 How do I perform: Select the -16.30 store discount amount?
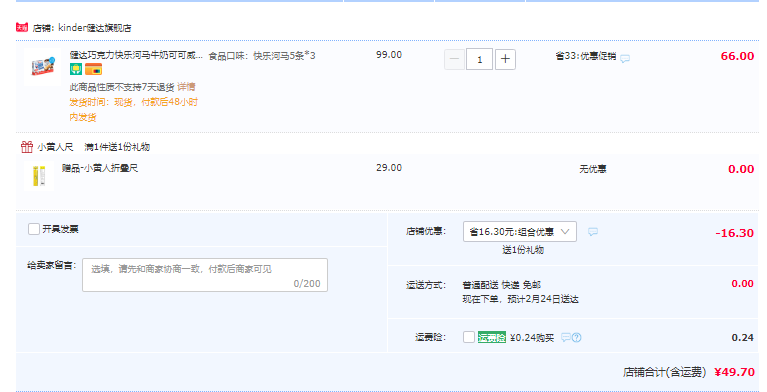point(734,233)
